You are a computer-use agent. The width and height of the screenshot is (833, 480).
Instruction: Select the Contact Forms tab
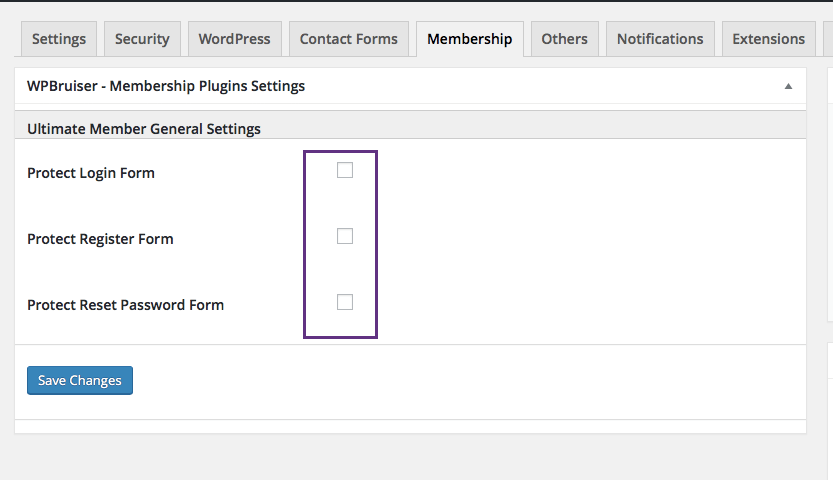click(348, 39)
